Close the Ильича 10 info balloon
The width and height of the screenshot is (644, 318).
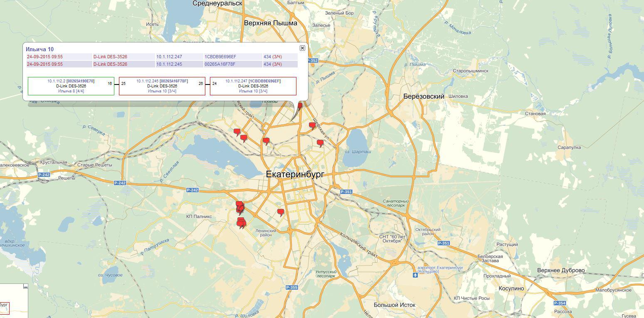(x=302, y=48)
